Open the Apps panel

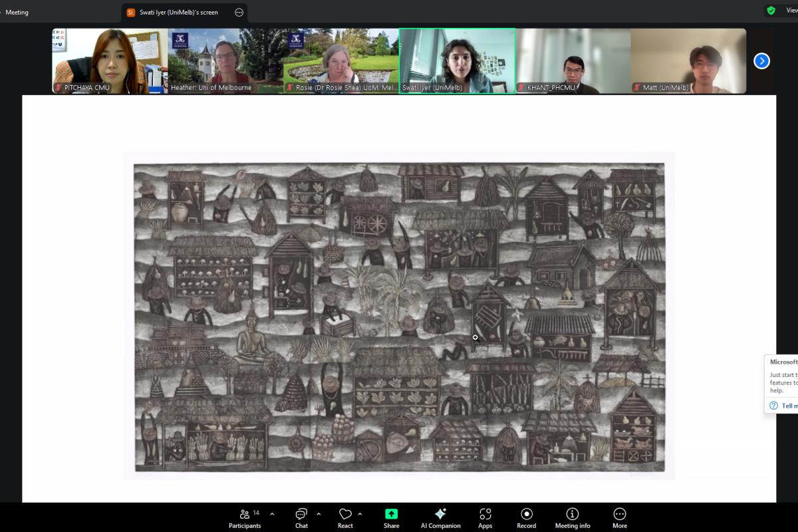coord(485,517)
